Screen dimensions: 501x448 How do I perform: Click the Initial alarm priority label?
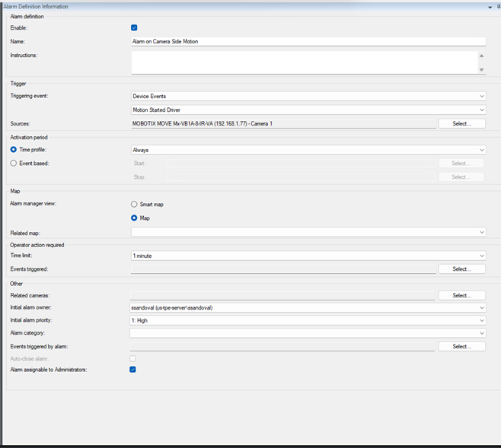pyautogui.click(x=31, y=320)
